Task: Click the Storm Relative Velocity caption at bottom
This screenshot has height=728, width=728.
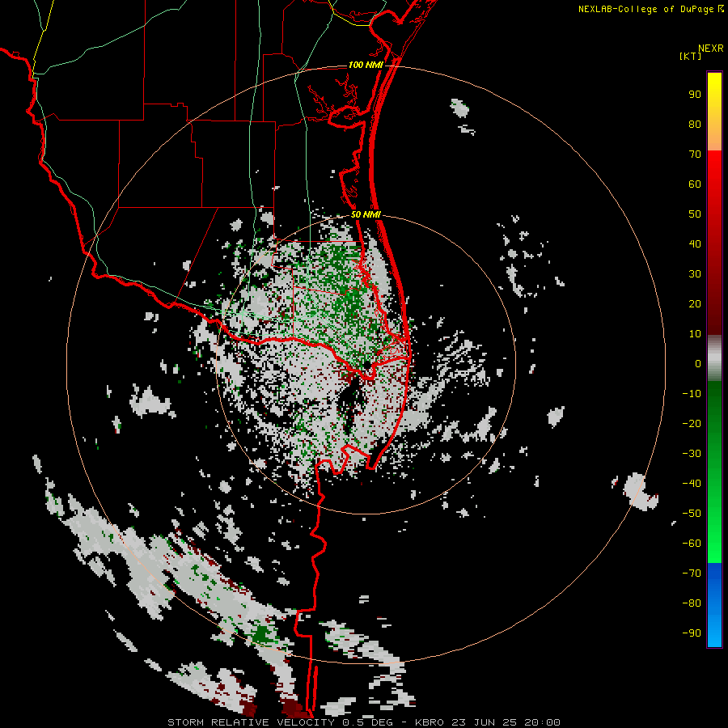Action: point(364,722)
